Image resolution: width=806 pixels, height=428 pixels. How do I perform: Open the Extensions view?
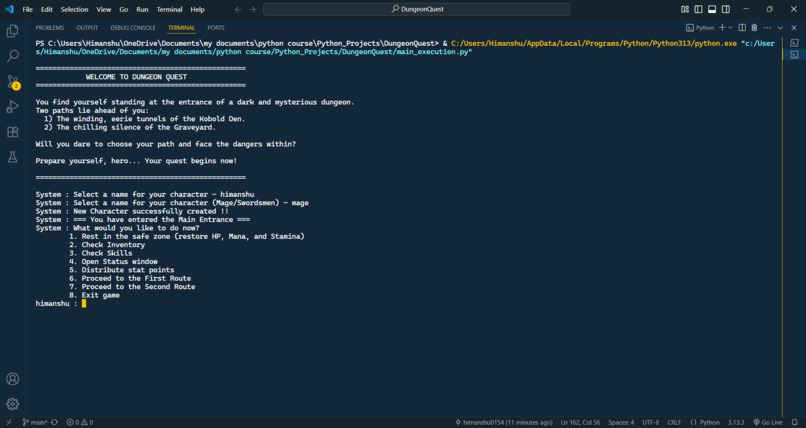[12, 132]
